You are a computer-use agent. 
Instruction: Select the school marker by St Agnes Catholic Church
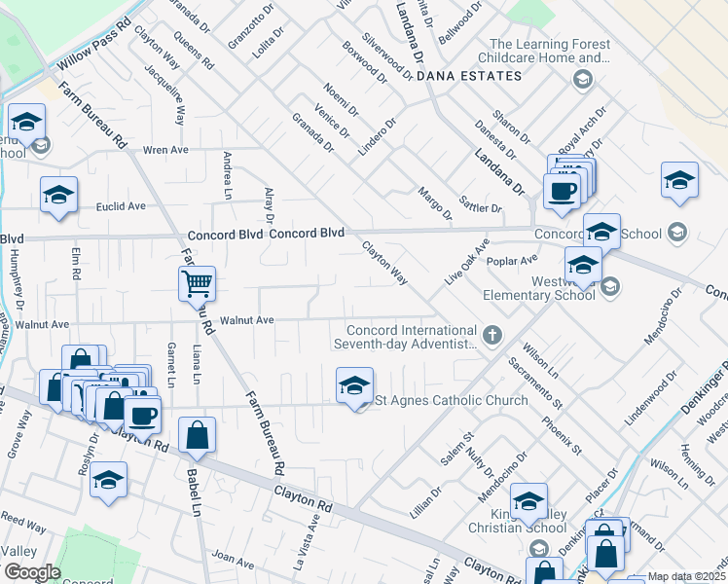click(354, 385)
